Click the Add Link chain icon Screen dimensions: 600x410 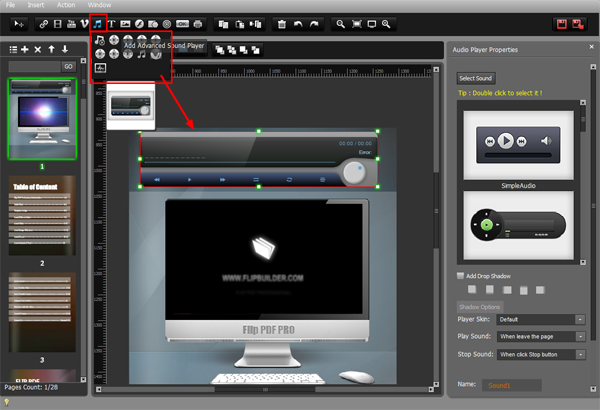pos(44,24)
